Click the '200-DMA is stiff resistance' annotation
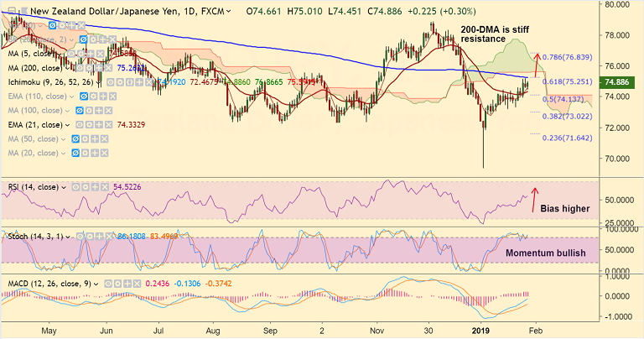Image resolution: width=644 pixels, height=339 pixels. pyautogui.click(x=495, y=34)
